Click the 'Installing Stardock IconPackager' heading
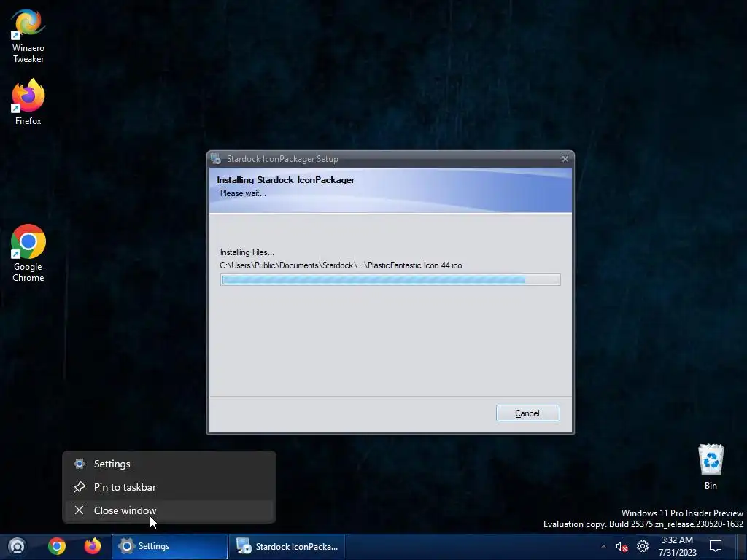 pyautogui.click(x=286, y=180)
